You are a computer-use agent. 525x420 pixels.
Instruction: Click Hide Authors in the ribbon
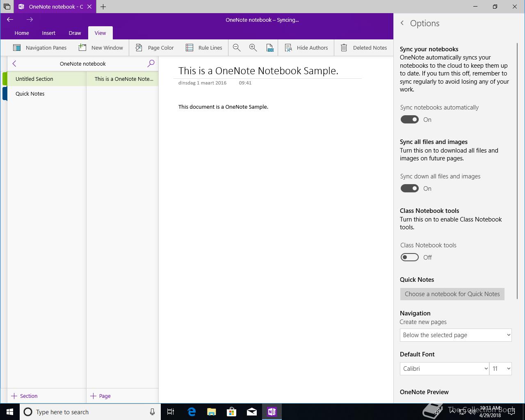pyautogui.click(x=306, y=48)
